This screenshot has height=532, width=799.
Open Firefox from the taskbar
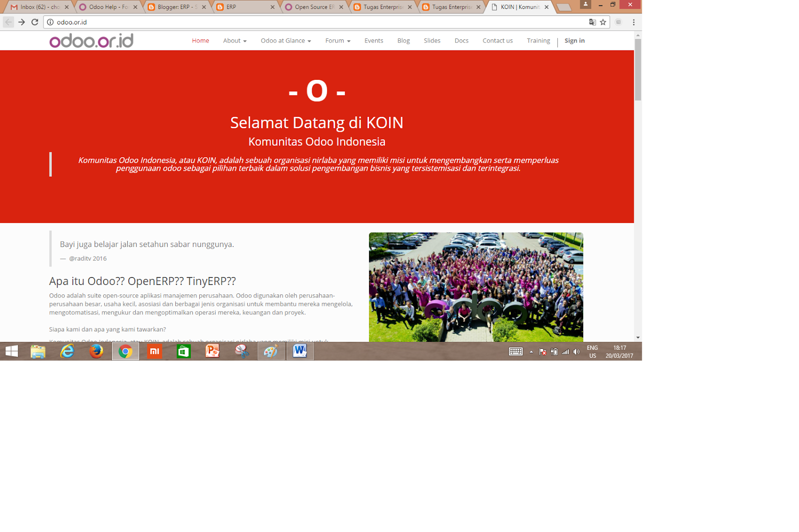[x=96, y=351]
